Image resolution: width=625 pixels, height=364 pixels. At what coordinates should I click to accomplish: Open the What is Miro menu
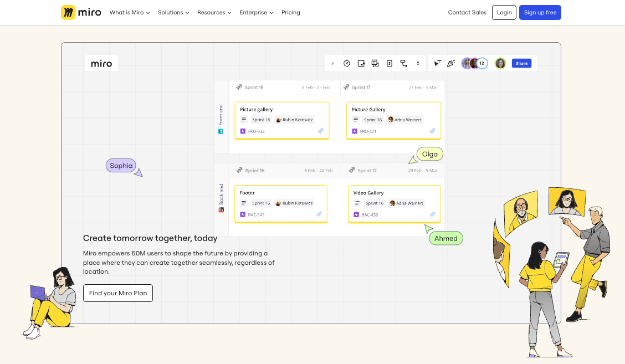(129, 12)
